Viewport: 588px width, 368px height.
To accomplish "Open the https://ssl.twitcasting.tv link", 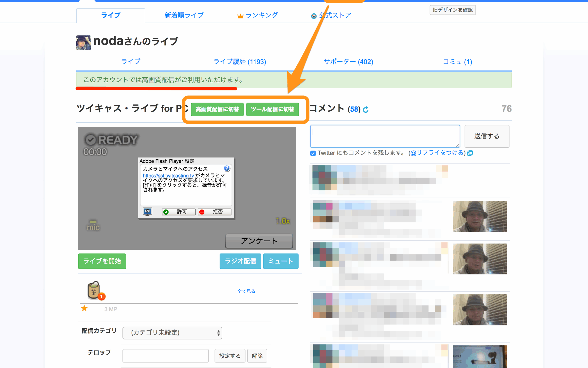I will pos(168,175).
